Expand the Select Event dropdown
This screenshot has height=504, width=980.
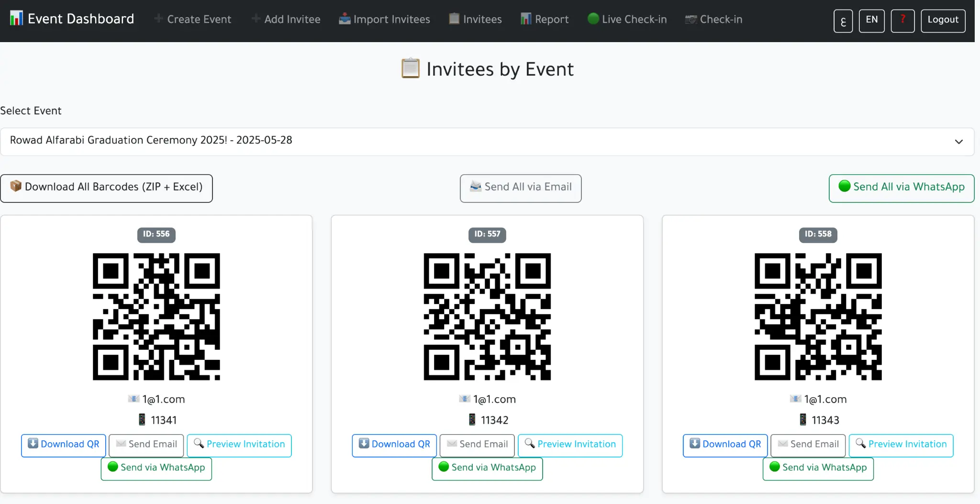click(487, 141)
